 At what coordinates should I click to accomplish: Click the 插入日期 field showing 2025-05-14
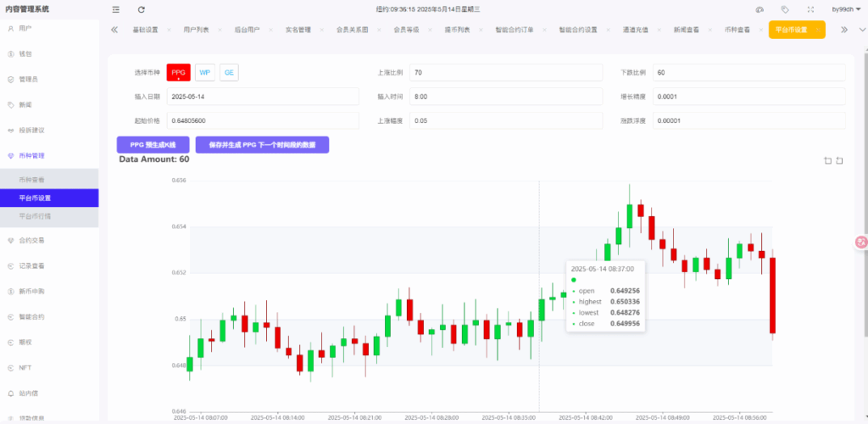point(263,97)
